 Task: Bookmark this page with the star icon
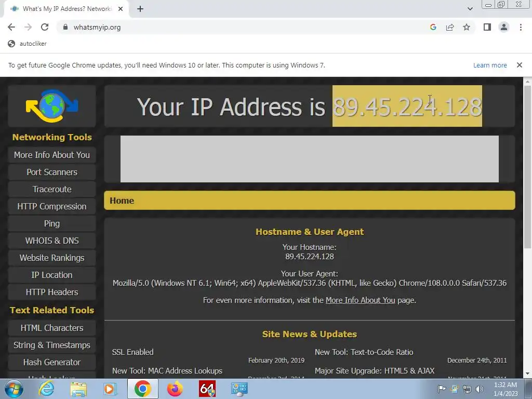[467, 27]
